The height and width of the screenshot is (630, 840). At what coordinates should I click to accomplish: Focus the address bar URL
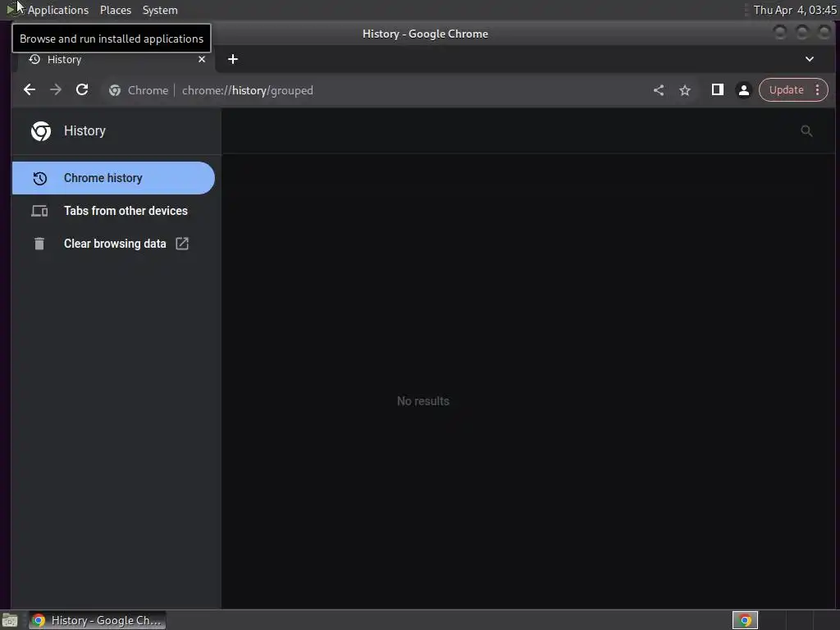248,90
